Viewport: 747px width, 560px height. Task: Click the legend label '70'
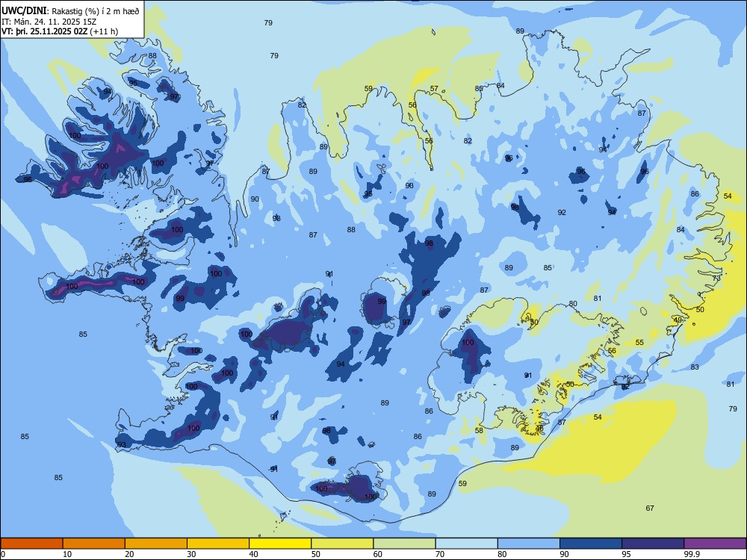440,554
